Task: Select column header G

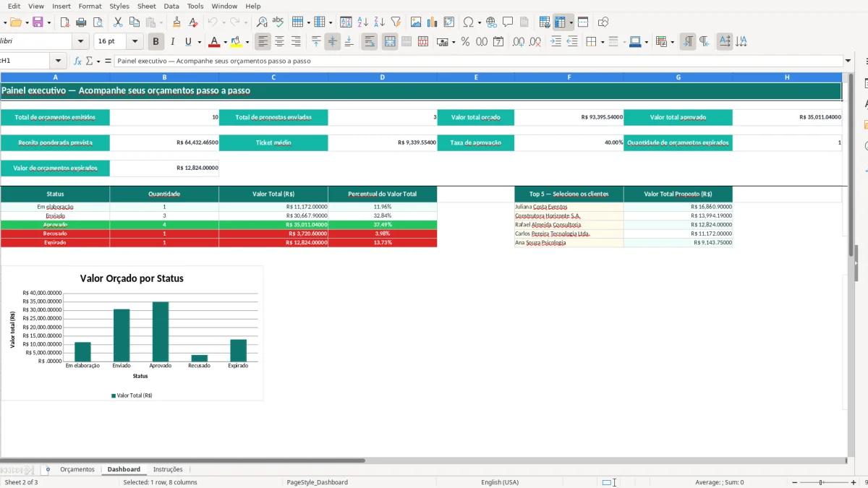Action: click(678, 77)
